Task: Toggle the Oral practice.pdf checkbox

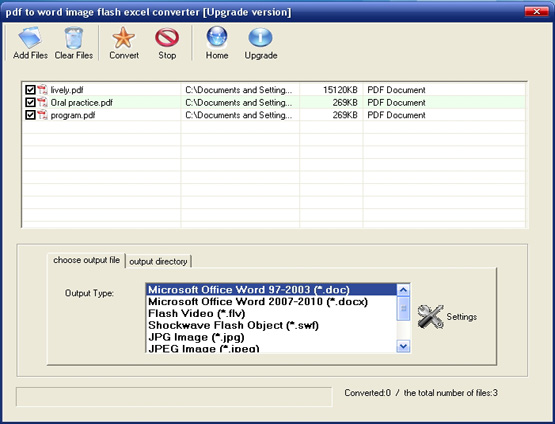Action: (x=30, y=102)
